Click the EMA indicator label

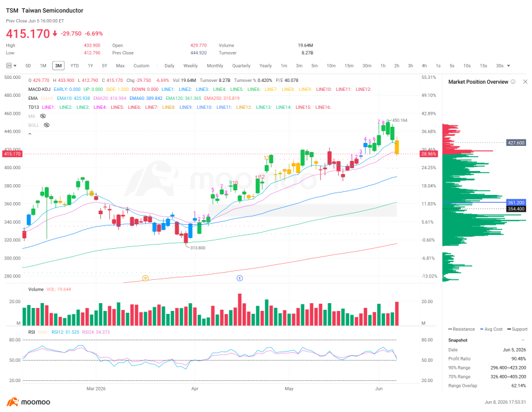click(33, 98)
